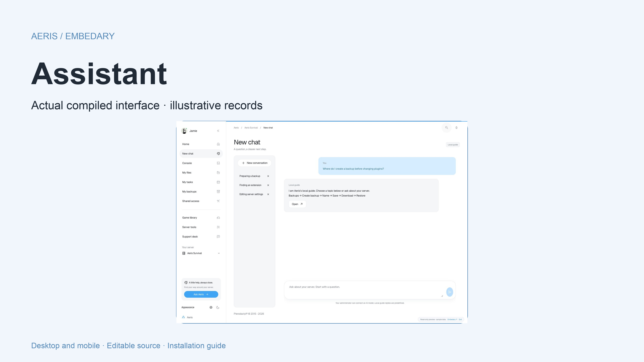Screen dimensions: 644x362
Task: Expand the Aeris Survival server dropdown
Action: pyautogui.click(x=201, y=253)
